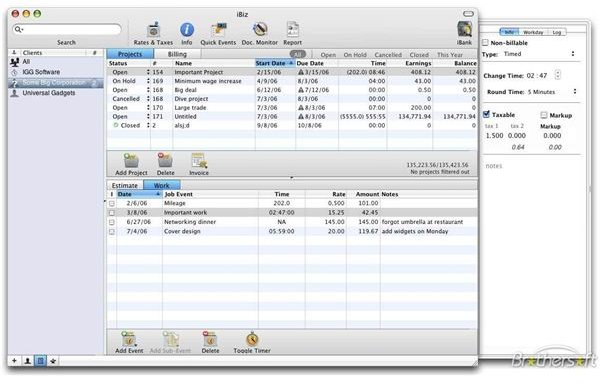
Task: Click tax 1 value 1.500 field
Action: (494, 135)
